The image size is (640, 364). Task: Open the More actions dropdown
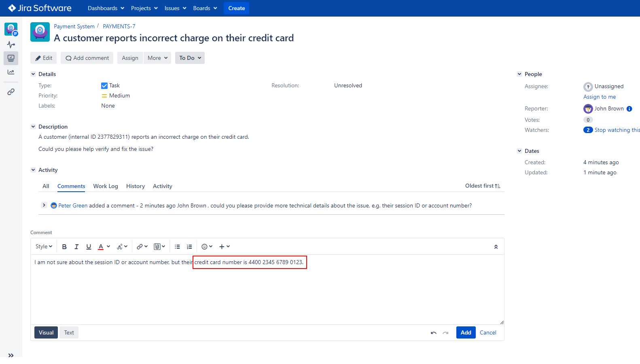point(157,58)
